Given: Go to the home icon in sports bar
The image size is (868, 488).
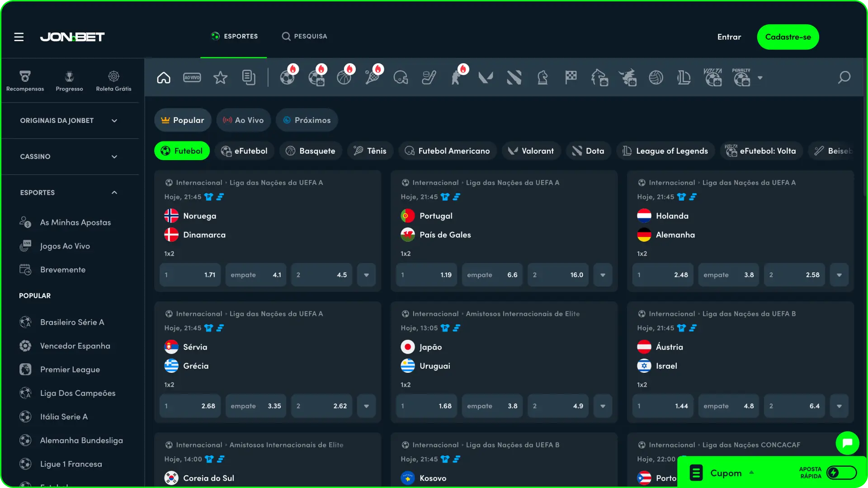Looking at the screenshot, I should (x=164, y=78).
